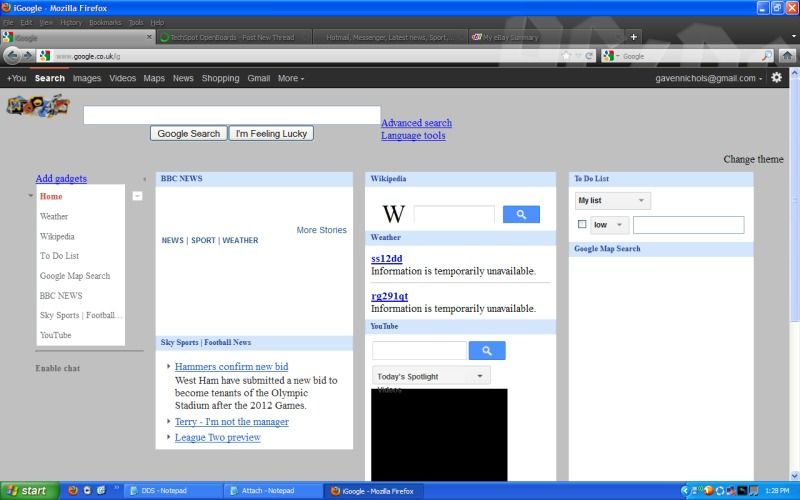This screenshot has height=500, width=800.
Task: Open Today's Spotlight dropdown in YouTube gadget
Action: pos(431,376)
